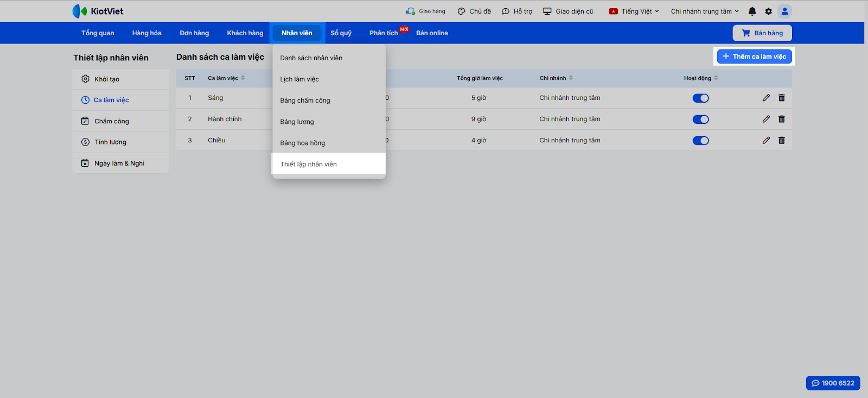This screenshot has width=868, height=398.
Task: Edit the Sáng shift with pencil icon
Action: (x=766, y=98)
